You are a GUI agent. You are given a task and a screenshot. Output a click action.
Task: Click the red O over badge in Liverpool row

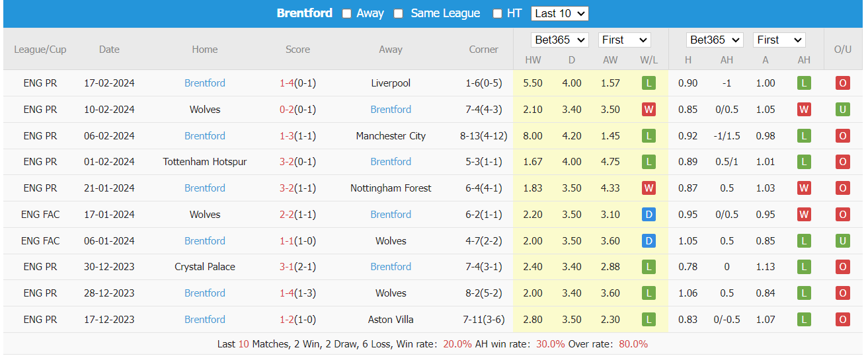(x=842, y=83)
